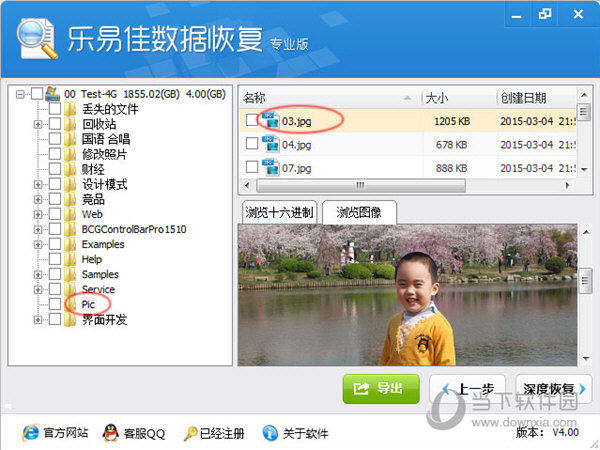Click the folder icon of 修改照片

pos(70,154)
